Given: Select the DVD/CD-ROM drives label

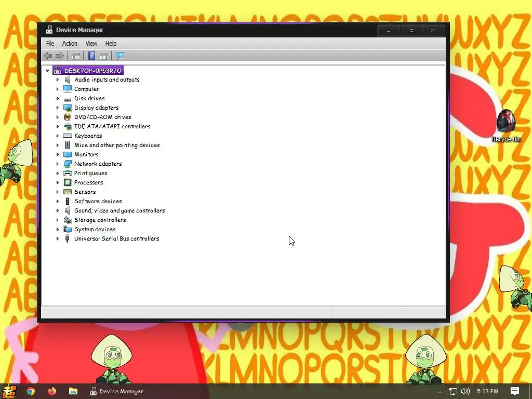Looking at the screenshot, I should pos(103,117).
